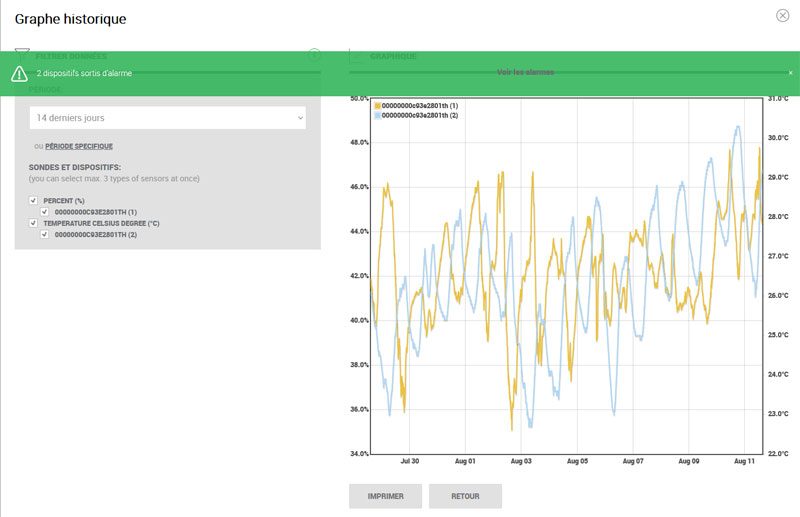This screenshot has width=800, height=517.
Task: Select legend label 00000000c93e2801th (2)
Action: click(x=420, y=116)
